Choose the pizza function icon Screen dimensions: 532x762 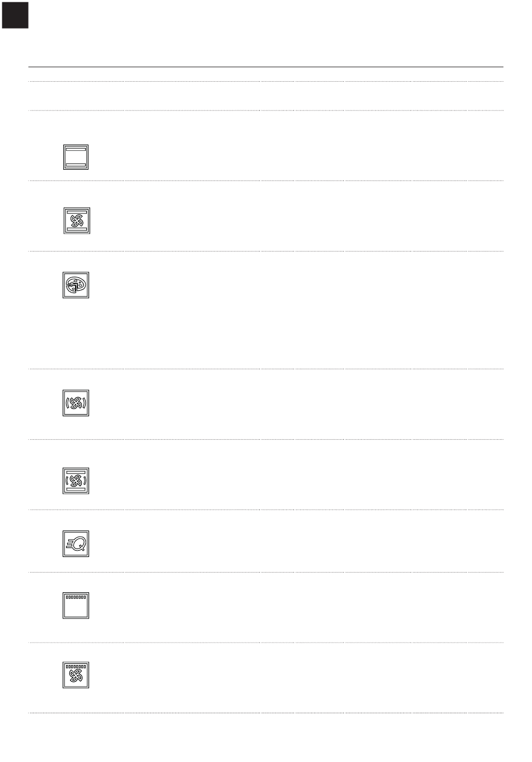coord(76,285)
